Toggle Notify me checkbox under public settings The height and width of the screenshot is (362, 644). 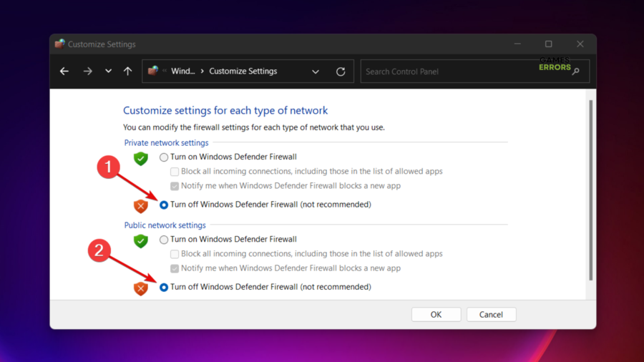pyautogui.click(x=175, y=268)
